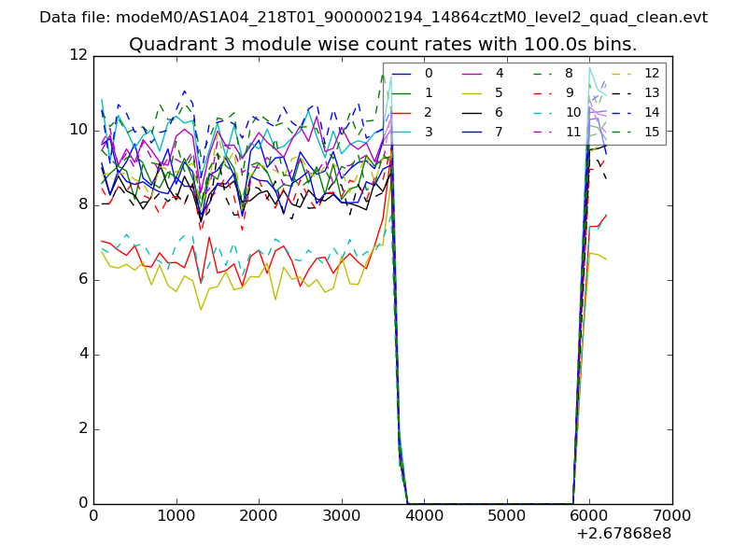Image resolution: width=747 pixels, height=560 pixels.
Task: Click the data file path text at top
Action: tap(373, 18)
